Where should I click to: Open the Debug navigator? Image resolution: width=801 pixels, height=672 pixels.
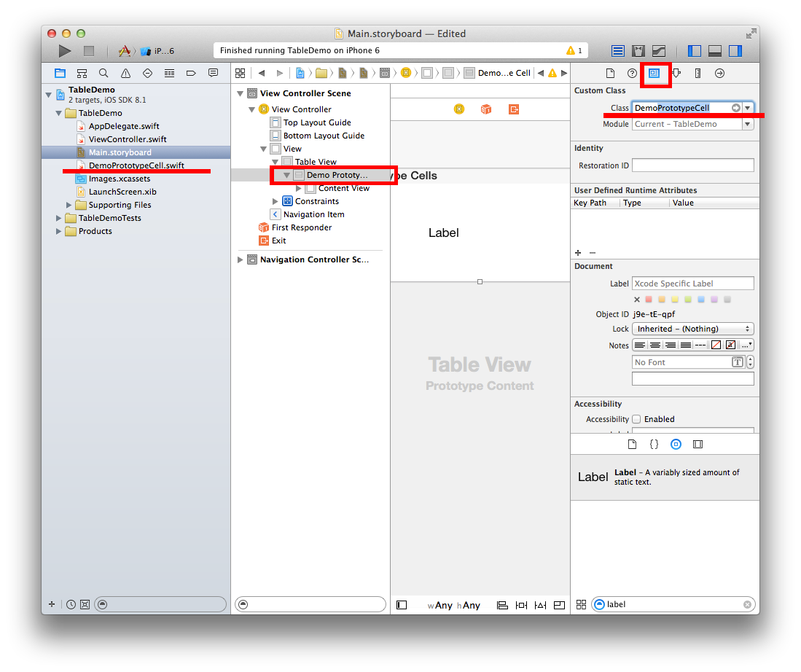[170, 73]
